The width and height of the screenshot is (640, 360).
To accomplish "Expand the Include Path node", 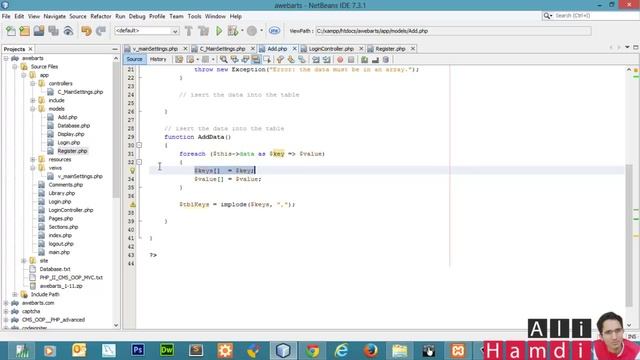I will (15, 294).
